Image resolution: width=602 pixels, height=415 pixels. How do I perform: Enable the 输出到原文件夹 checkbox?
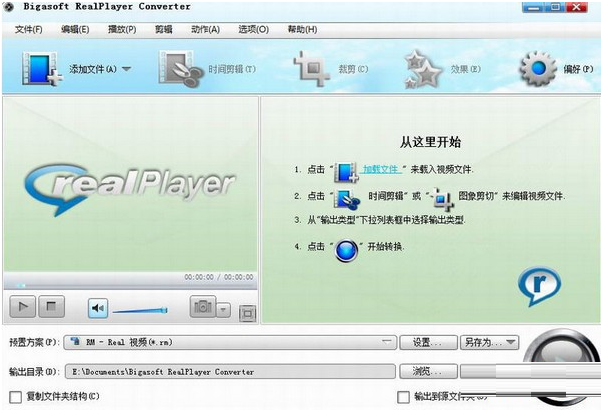coord(403,397)
